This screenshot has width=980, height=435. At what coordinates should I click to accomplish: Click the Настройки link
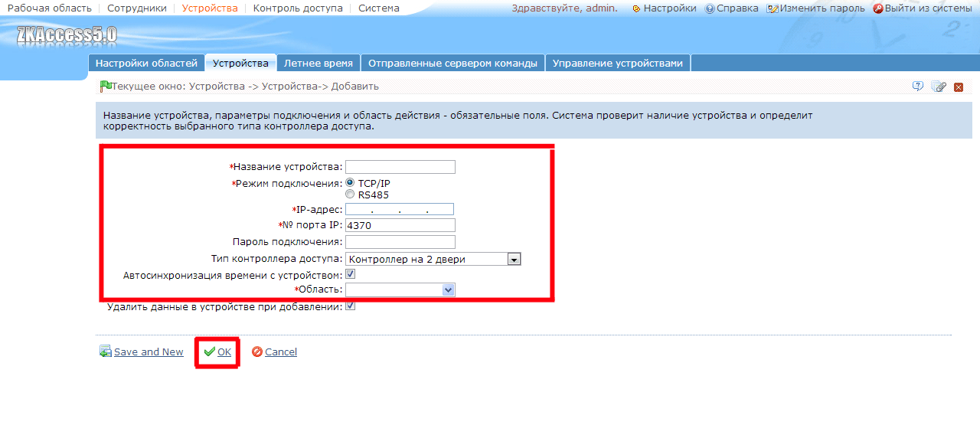coord(670,8)
